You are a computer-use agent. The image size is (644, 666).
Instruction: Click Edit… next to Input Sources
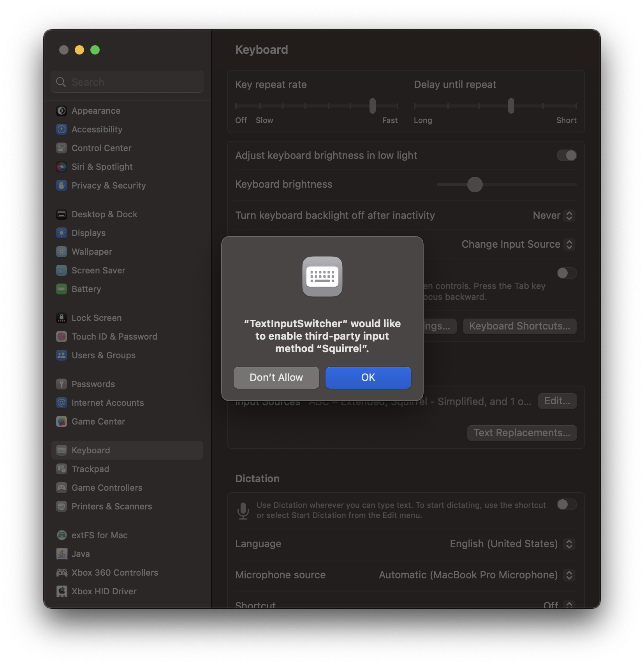(557, 401)
